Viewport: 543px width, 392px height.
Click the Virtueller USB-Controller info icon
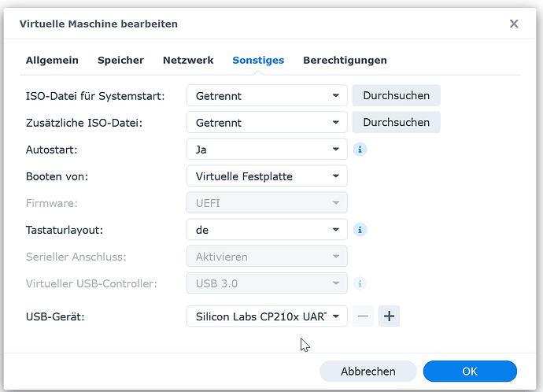(360, 283)
